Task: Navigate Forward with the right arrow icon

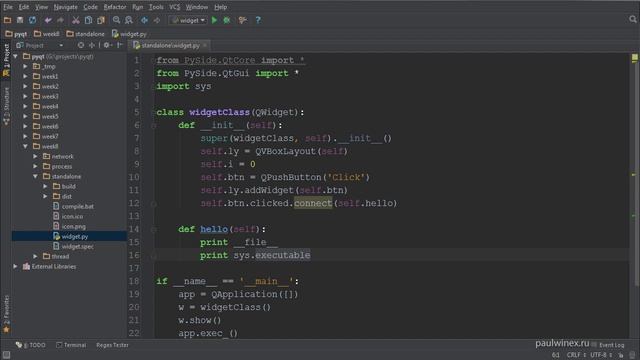Action: [157, 20]
